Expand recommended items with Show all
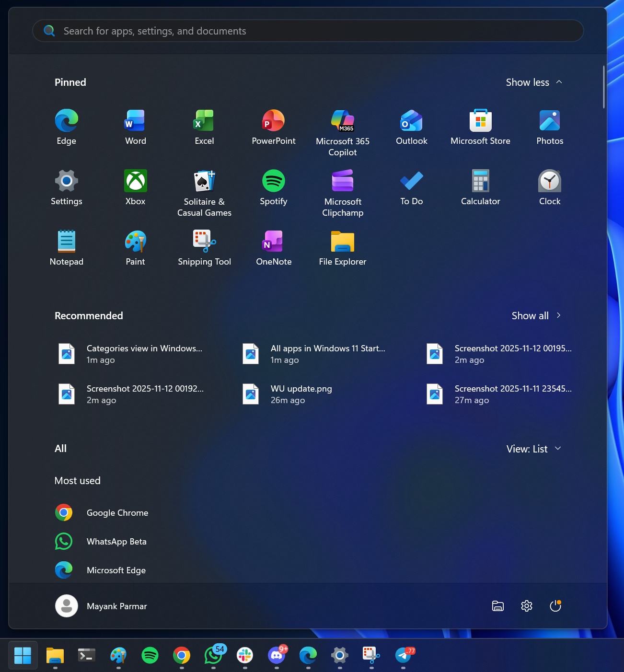 [536, 315]
